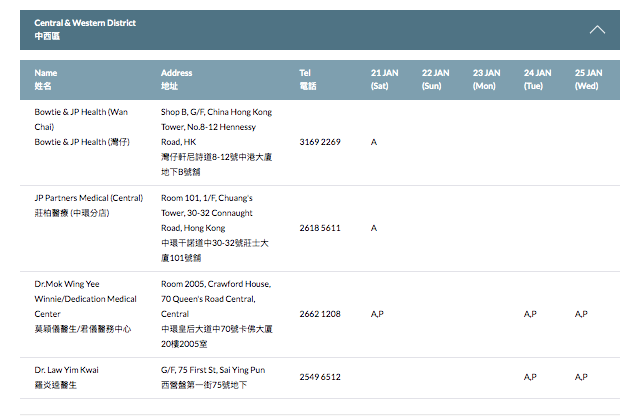Click phone number 2662 1208
Image resolution: width=643 pixels, height=416 pixels.
[x=320, y=314]
